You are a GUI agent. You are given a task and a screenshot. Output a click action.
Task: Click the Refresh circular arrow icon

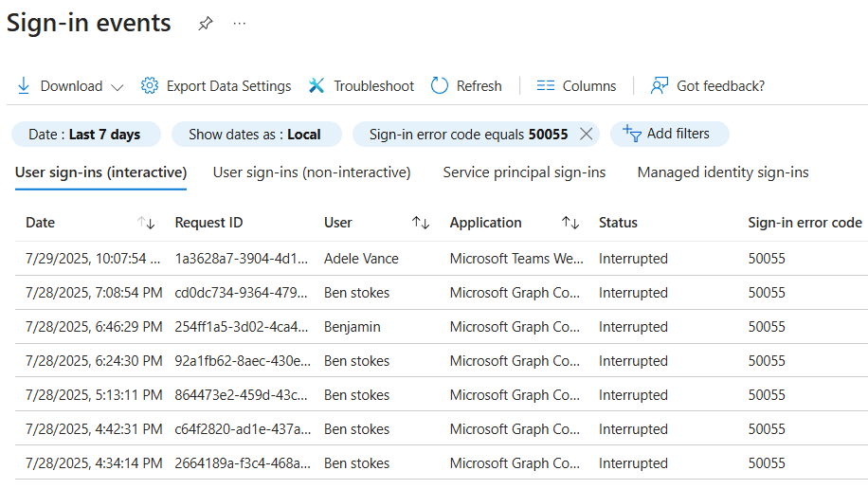tap(440, 86)
